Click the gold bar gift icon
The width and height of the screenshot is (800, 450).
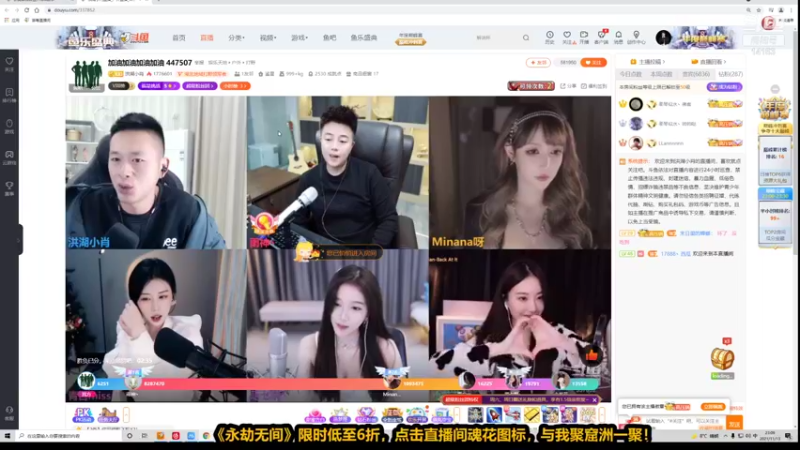[532, 415]
